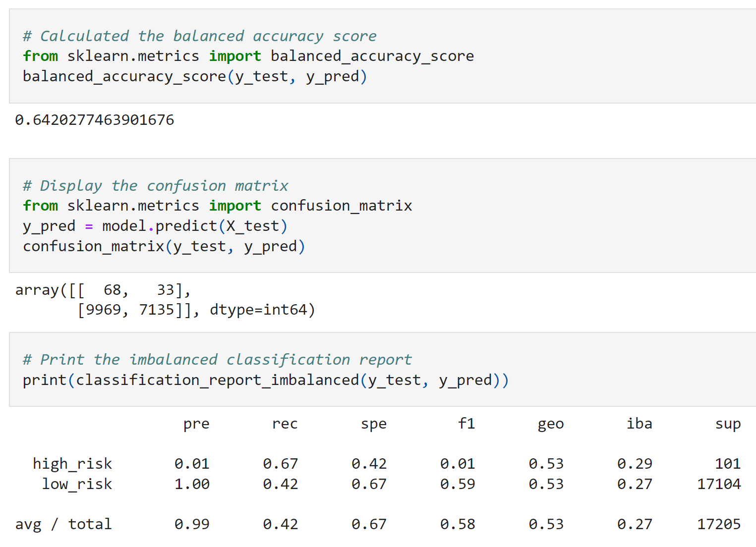Click the balanced accuracy score comment line
This screenshot has width=756, height=547.
[x=200, y=36]
